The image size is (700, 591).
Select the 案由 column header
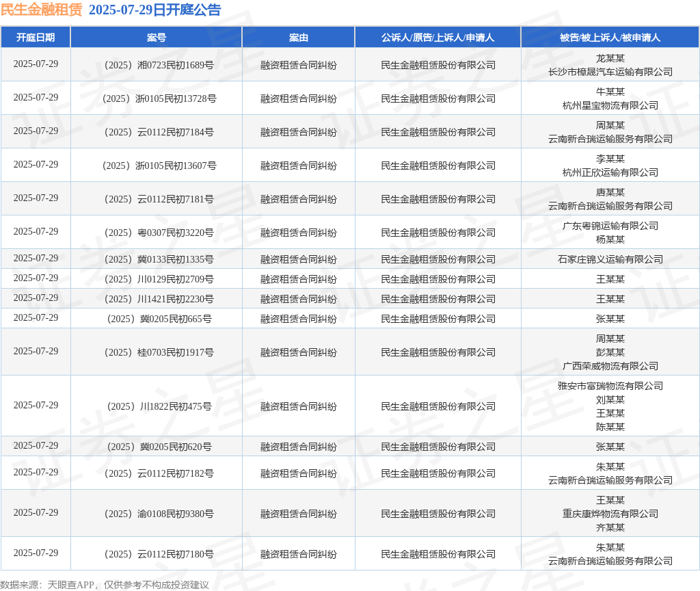298,38
